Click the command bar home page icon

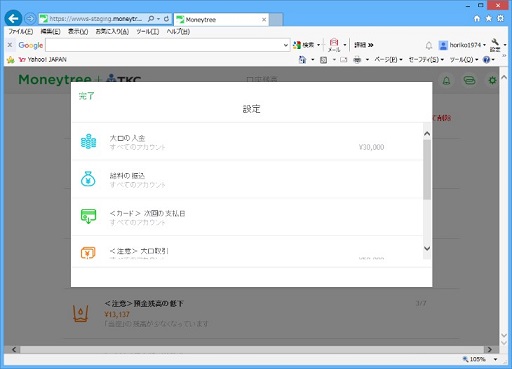click(302, 60)
